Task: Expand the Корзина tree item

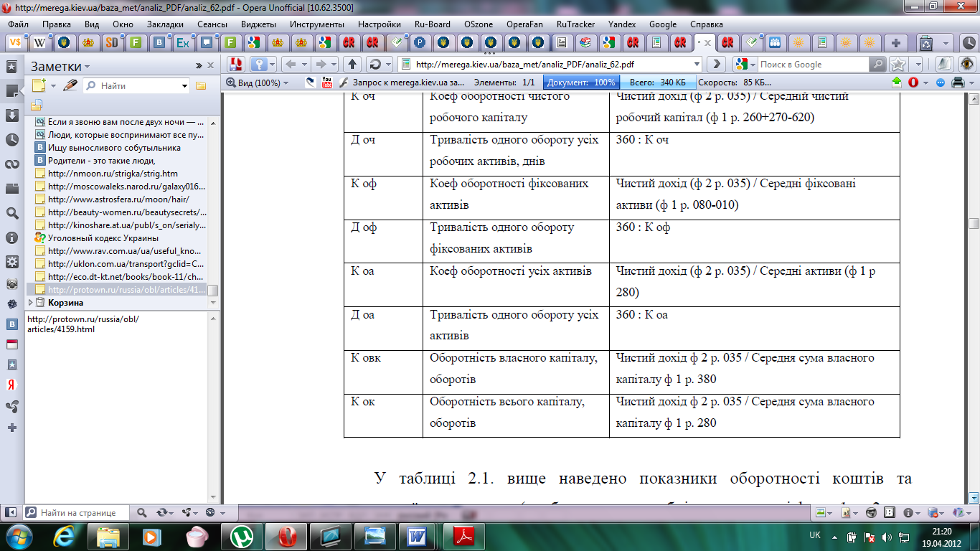Action: (30, 303)
